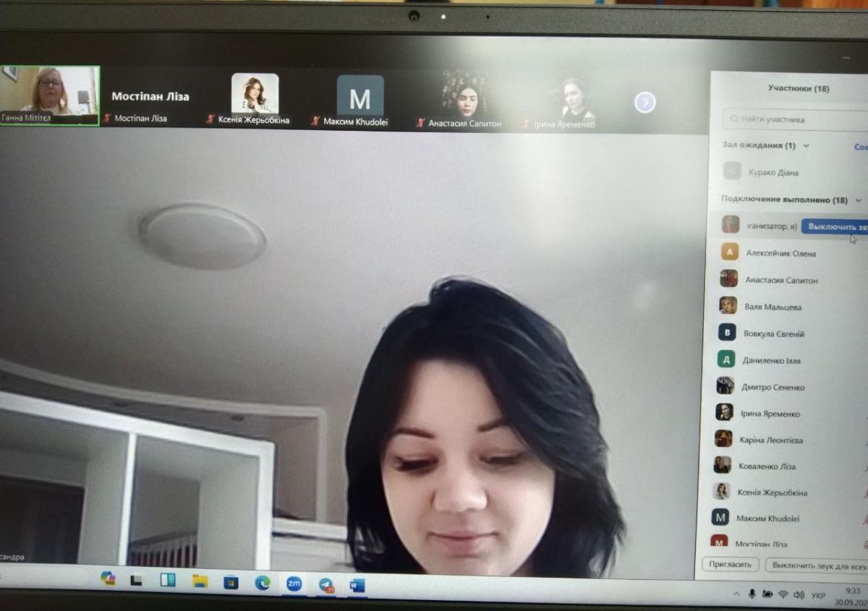The image size is (868, 611).
Task: Click the M avatar of Максим Khudolei in list
Action: point(720,517)
